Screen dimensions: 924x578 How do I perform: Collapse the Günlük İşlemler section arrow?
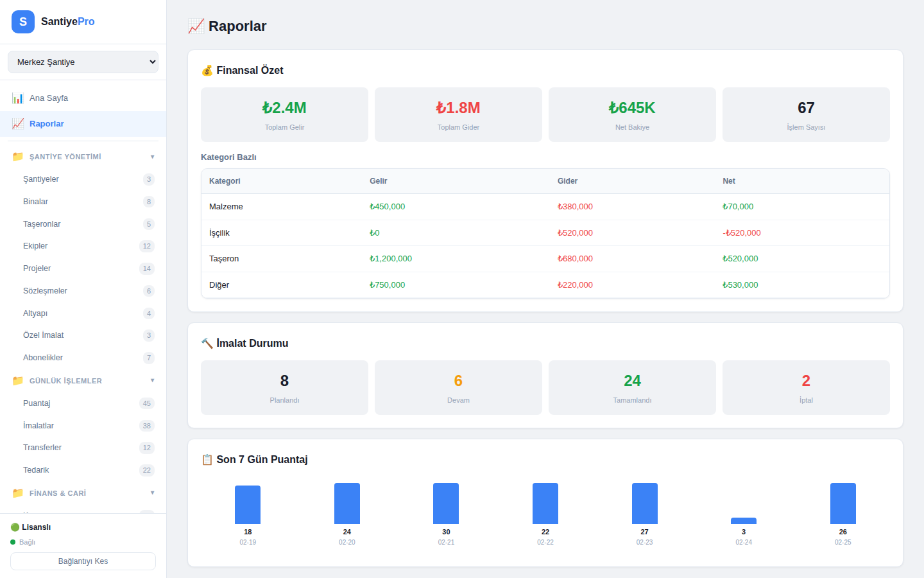tap(152, 381)
